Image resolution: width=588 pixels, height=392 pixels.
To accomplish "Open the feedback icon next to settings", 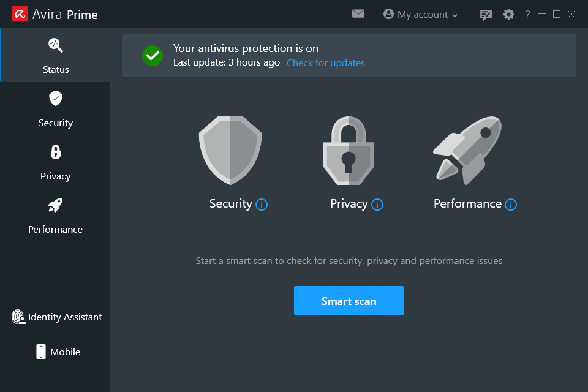I will pos(486,14).
